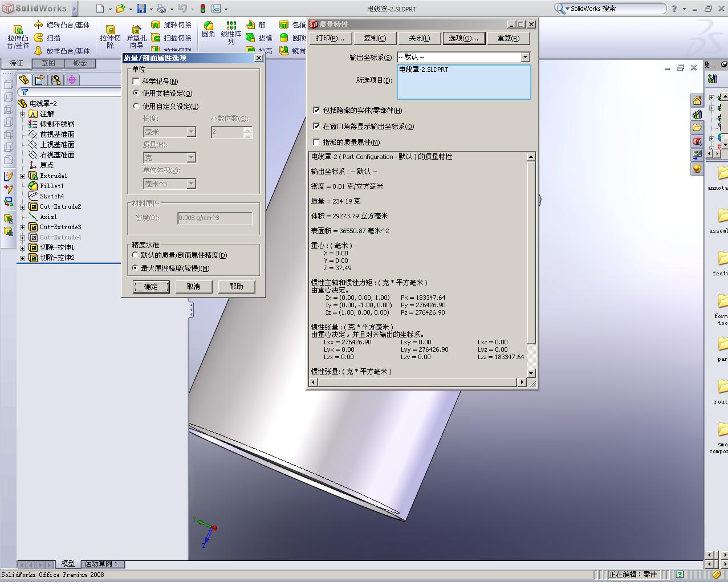Open the task pane home resources icon
This screenshot has width=728, height=582.
pyautogui.click(x=697, y=100)
